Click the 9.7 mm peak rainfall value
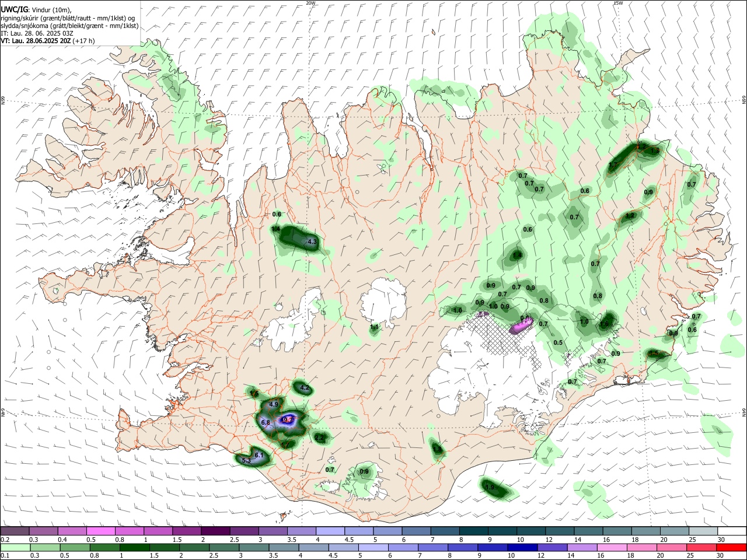This screenshot has width=747, height=560. pyautogui.click(x=288, y=419)
